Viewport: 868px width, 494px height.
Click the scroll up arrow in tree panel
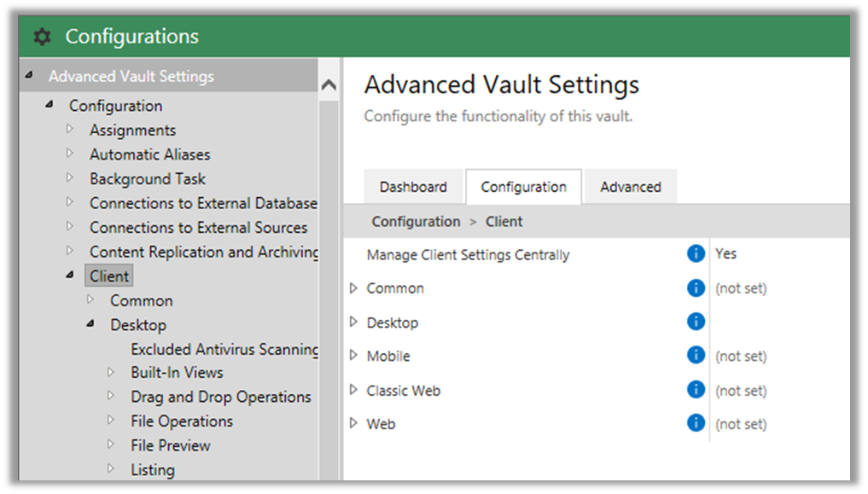click(x=329, y=84)
